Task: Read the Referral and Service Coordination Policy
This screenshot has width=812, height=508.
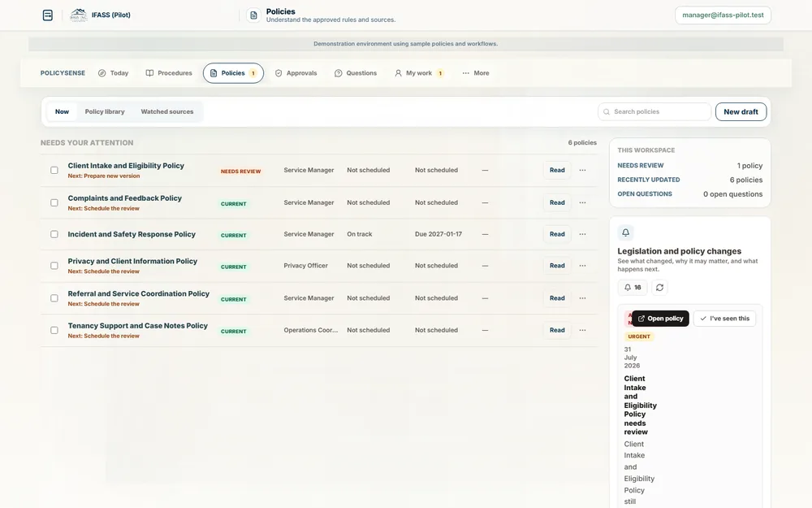Action: [557, 298]
